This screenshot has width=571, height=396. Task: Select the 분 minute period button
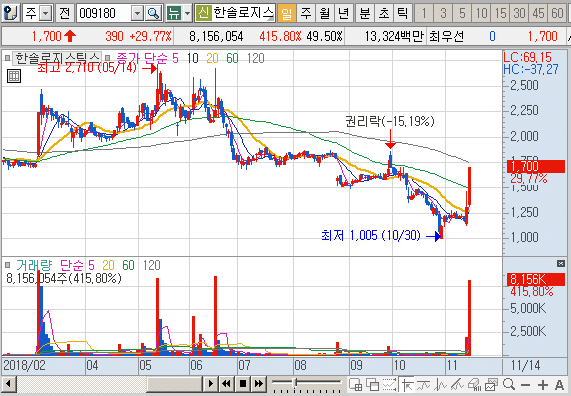click(x=365, y=13)
